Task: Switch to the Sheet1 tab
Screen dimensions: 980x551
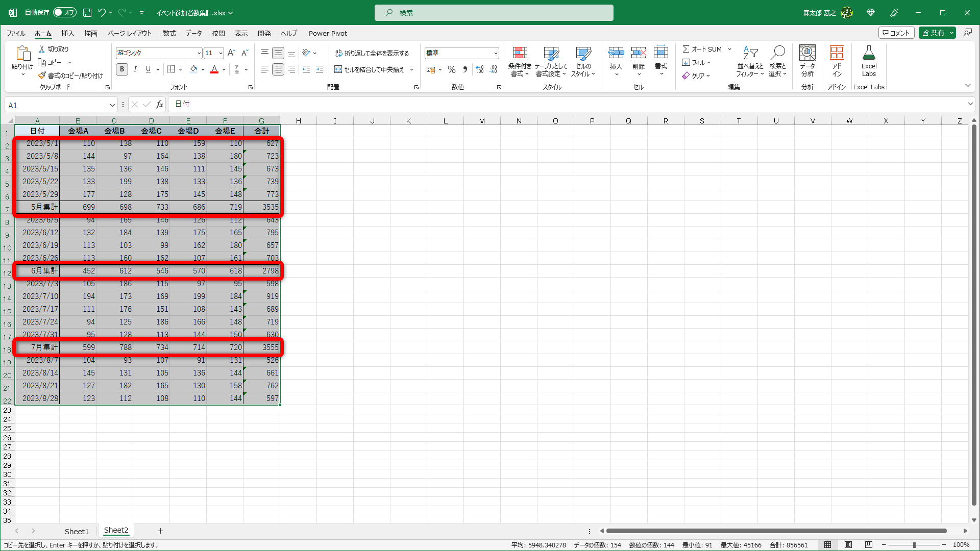Action: [77, 531]
